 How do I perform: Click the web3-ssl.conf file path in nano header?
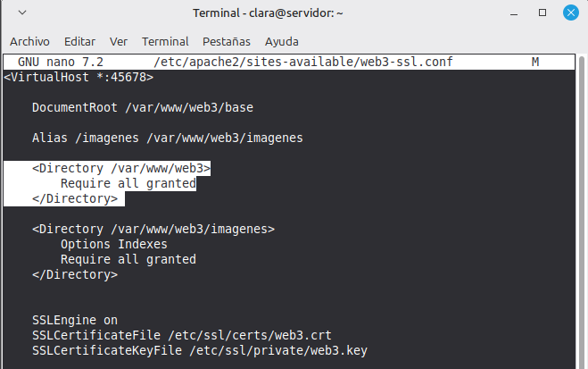303,63
